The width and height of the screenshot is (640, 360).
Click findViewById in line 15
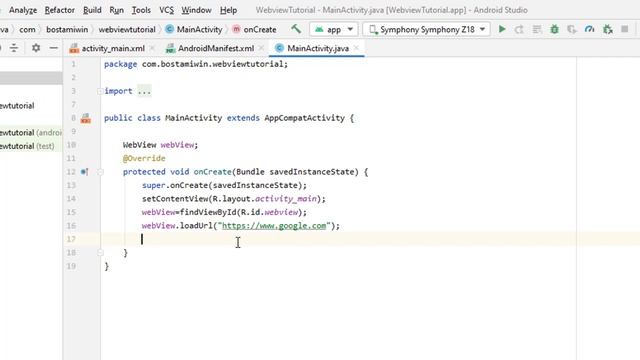click(208, 212)
